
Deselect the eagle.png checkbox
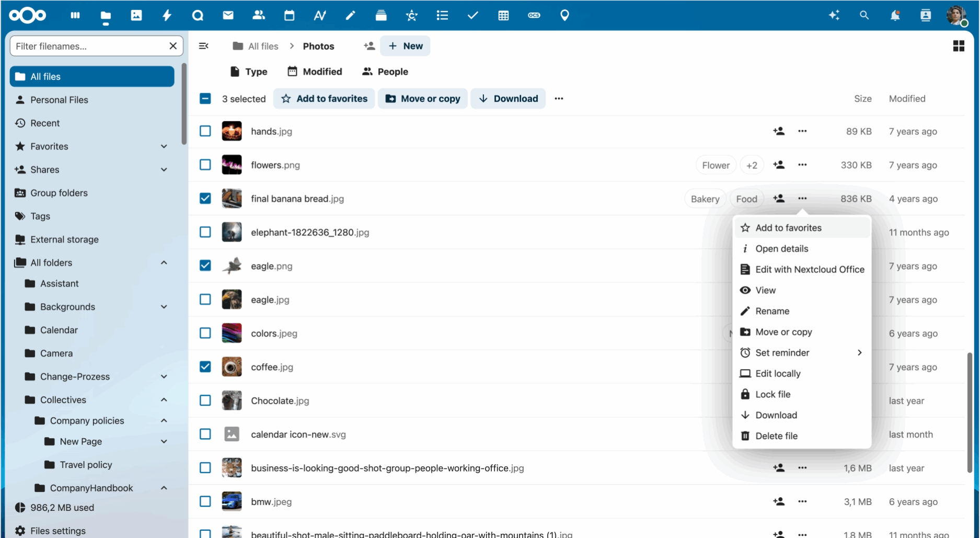(205, 266)
